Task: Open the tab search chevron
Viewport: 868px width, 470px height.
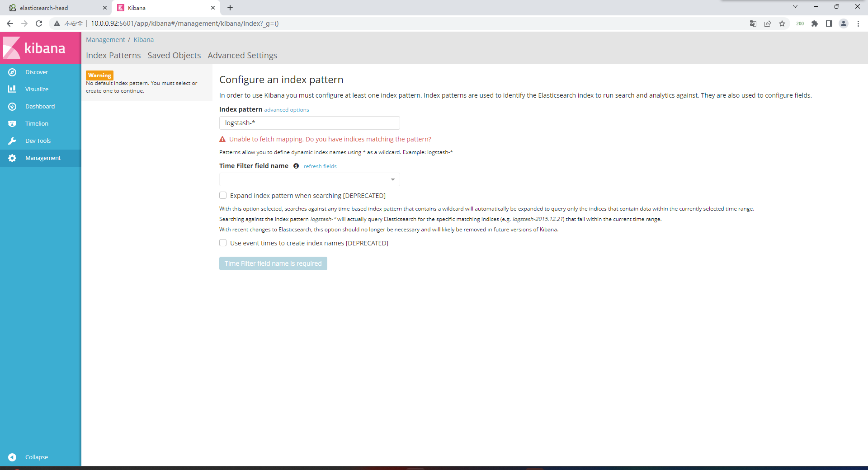Action: pos(795,6)
